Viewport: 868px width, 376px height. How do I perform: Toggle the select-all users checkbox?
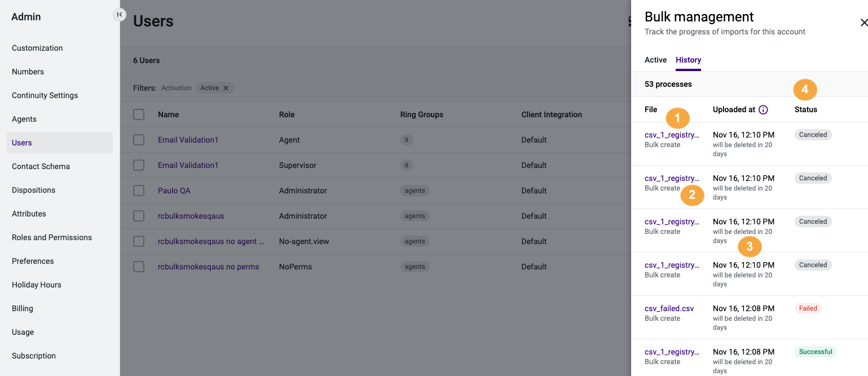coord(139,114)
